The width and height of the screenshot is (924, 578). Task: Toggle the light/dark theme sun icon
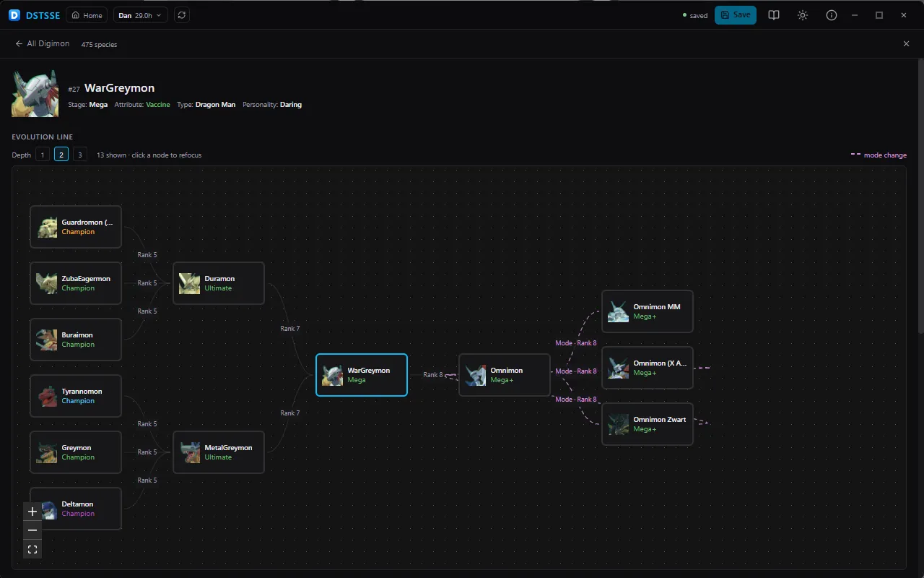pos(803,15)
